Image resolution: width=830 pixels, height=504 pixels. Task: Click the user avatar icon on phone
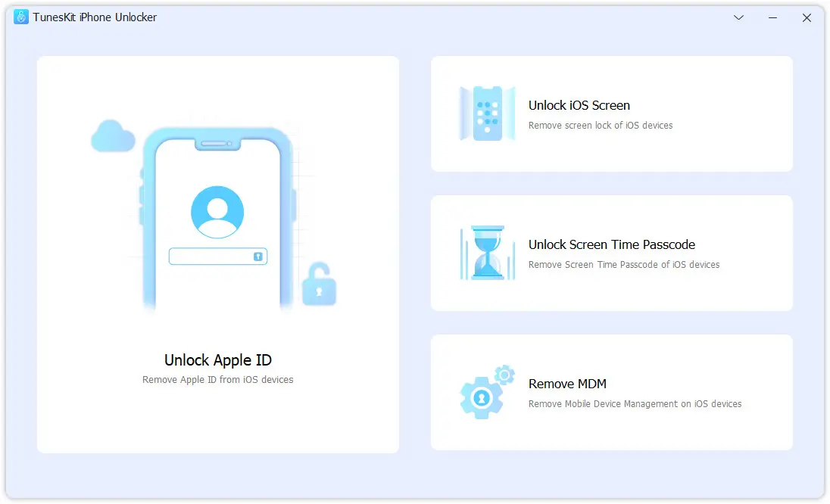tap(217, 212)
